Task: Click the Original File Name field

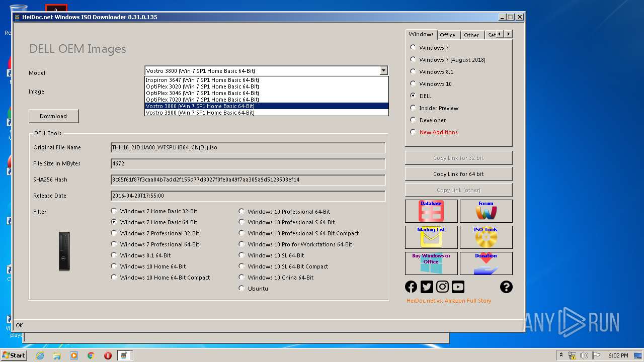Action: tap(248, 148)
